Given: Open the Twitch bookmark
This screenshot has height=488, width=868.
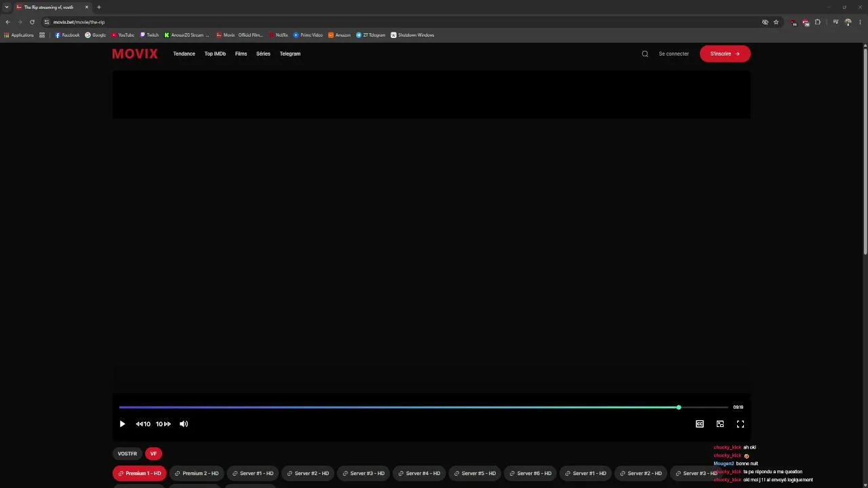Looking at the screenshot, I should [149, 35].
